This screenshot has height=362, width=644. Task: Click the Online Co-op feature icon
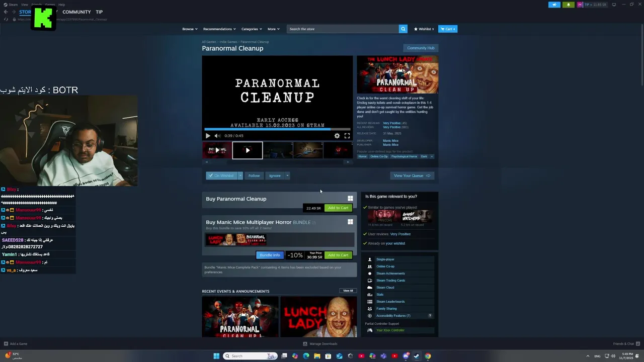pyautogui.click(x=370, y=266)
